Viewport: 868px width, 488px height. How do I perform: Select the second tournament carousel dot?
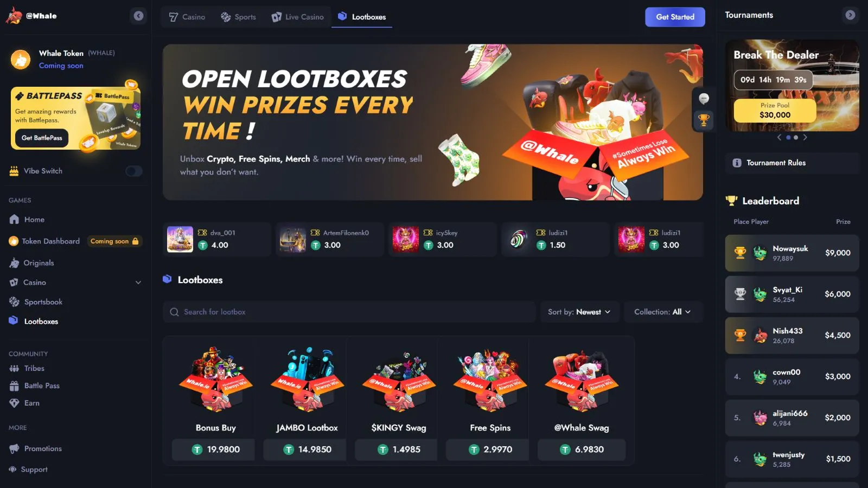click(x=796, y=138)
